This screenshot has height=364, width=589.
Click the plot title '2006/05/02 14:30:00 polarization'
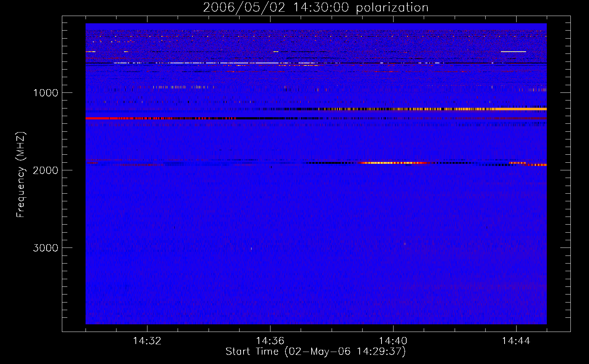coord(316,8)
